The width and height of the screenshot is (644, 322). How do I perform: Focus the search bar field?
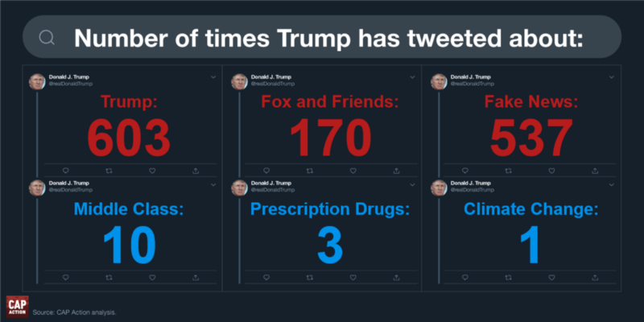[x=322, y=37]
